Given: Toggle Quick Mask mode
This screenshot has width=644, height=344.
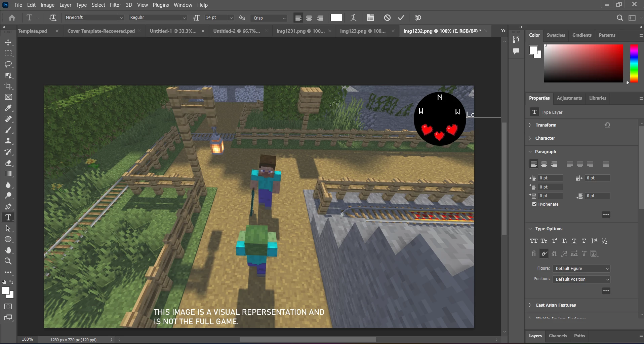Looking at the screenshot, I should click(8, 307).
